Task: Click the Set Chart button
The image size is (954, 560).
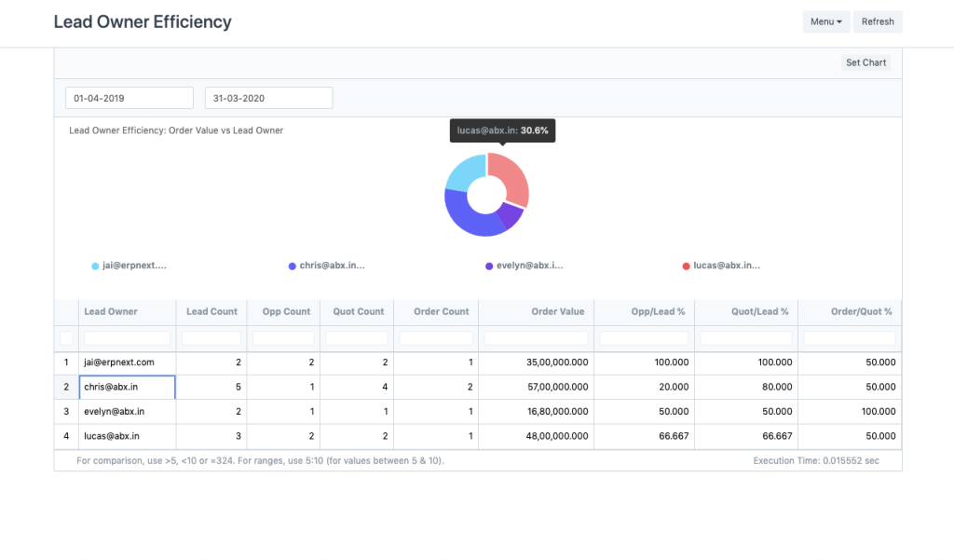Action: [x=865, y=62]
